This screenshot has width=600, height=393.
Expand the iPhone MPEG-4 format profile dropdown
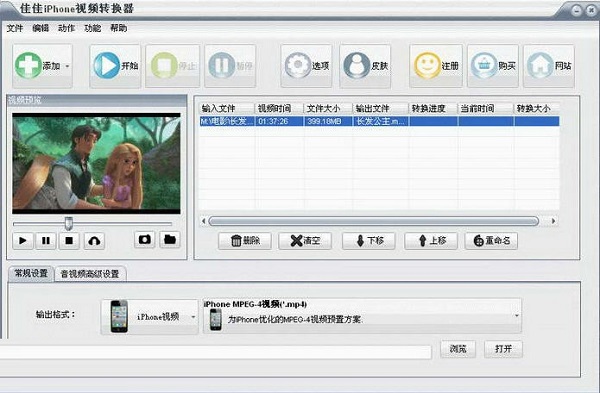[517, 316]
